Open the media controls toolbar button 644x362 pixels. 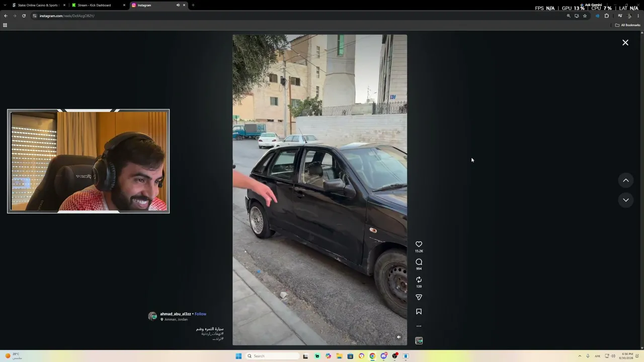point(620,16)
